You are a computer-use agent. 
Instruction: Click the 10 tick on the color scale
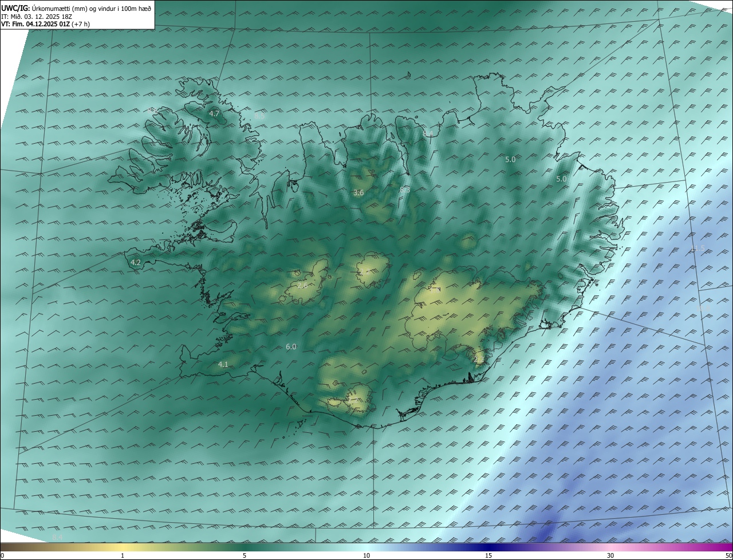(x=366, y=555)
